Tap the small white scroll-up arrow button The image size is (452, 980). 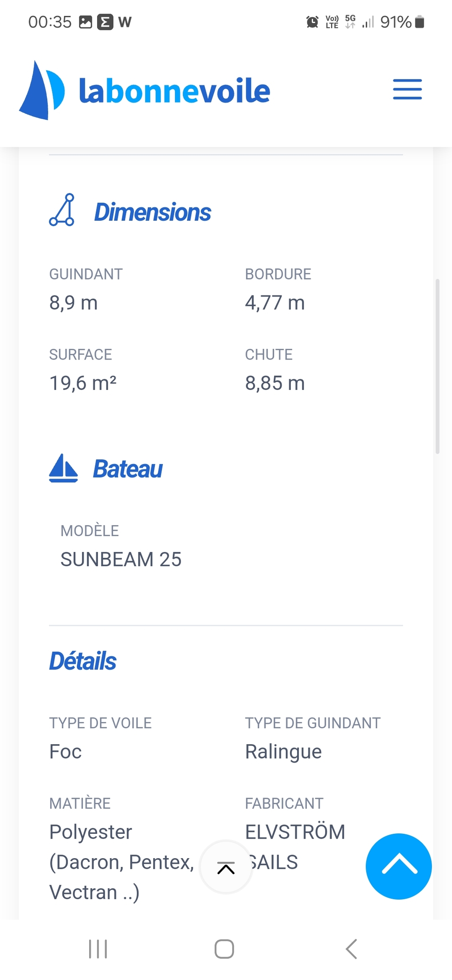coord(226,867)
